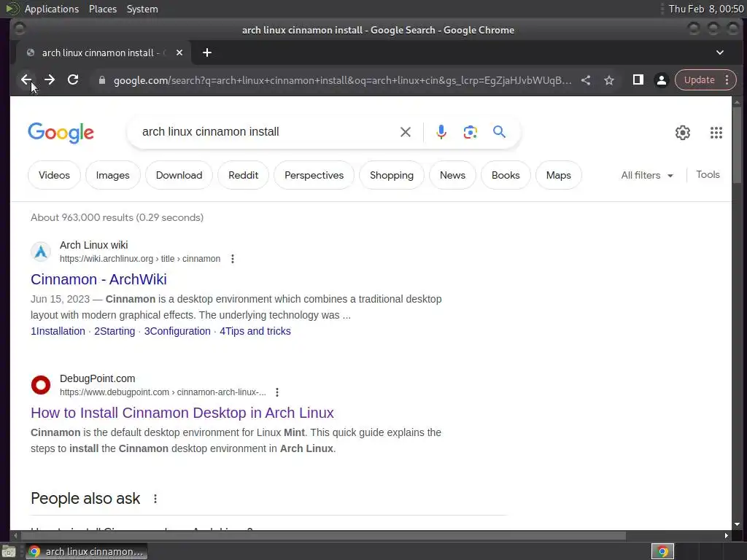Open Google quick settings gear icon
Screen dimensions: 747x560
tap(683, 133)
